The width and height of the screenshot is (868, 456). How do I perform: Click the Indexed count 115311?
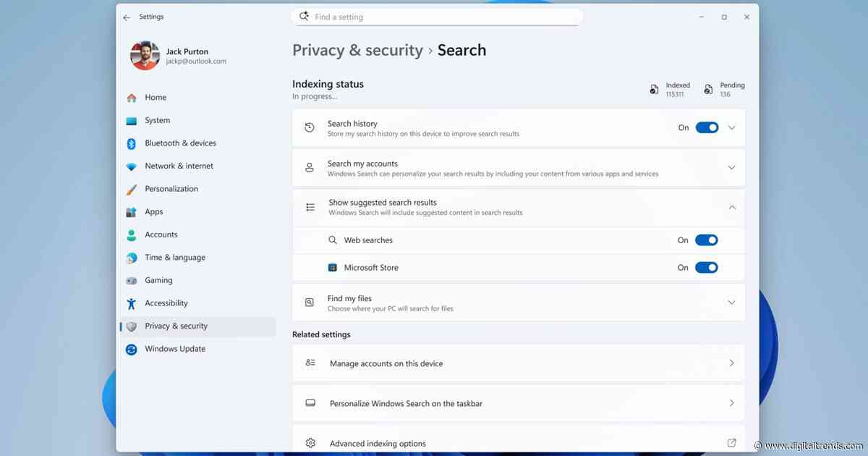tap(675, 94)
